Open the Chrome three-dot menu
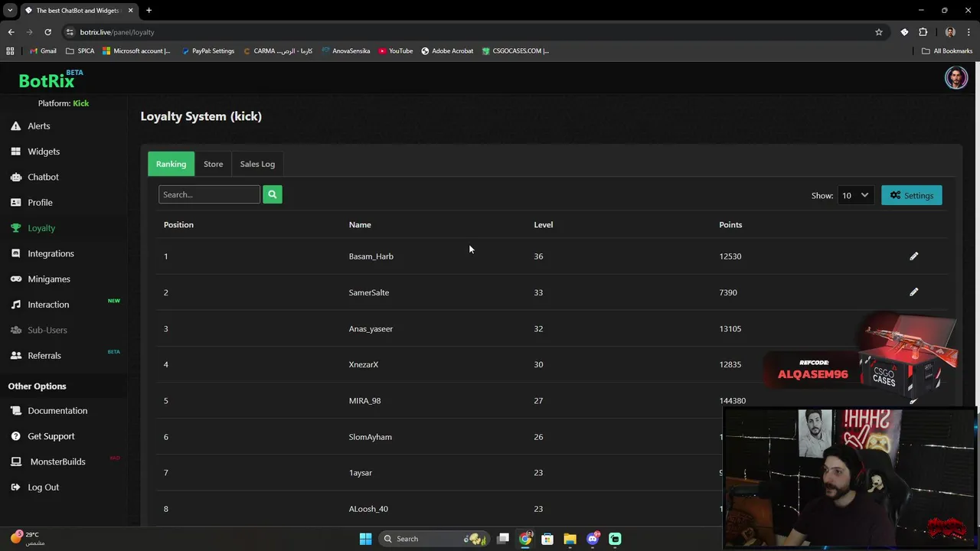The height and width of the screenshot is (551, 980). click(x=969, y=32)
